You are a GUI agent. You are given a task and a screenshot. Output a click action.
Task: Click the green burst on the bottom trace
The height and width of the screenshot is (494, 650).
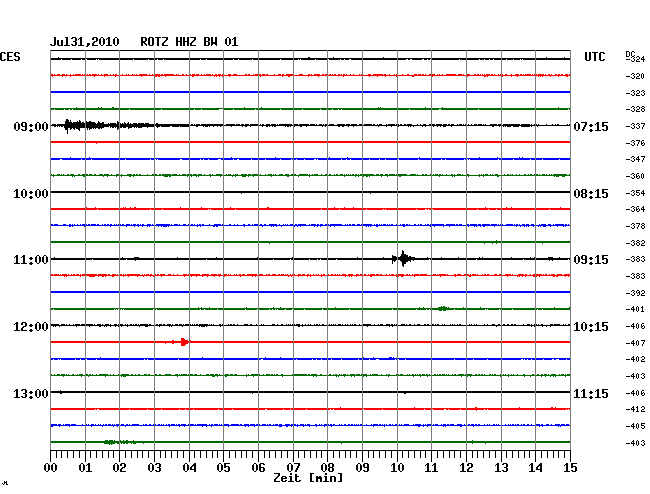click(119, 442)
